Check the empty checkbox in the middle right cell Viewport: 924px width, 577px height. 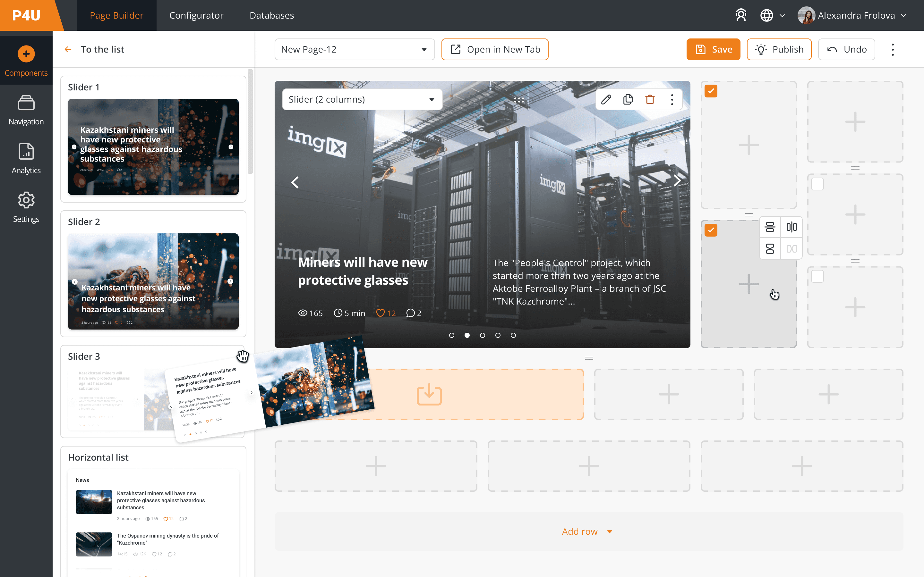(x=817, y=184)
